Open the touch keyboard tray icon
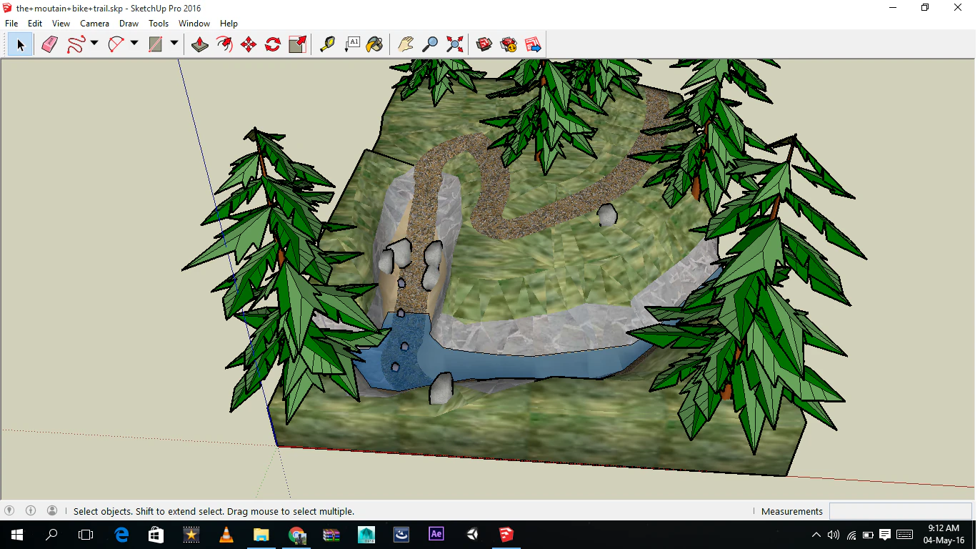This screenshot has height=549, width=980. click(904, 535)
